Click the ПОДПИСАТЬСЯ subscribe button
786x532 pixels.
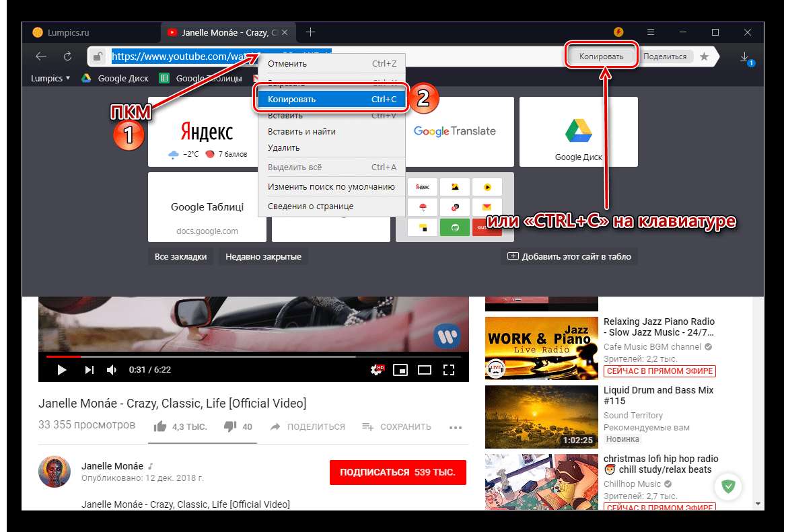[x=398, y=472]
